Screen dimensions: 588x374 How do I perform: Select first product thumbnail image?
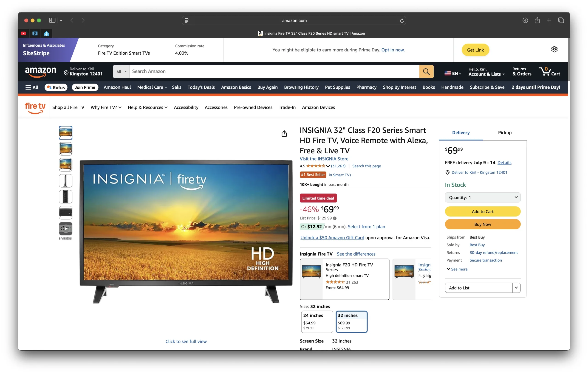[x=65, y=133]
